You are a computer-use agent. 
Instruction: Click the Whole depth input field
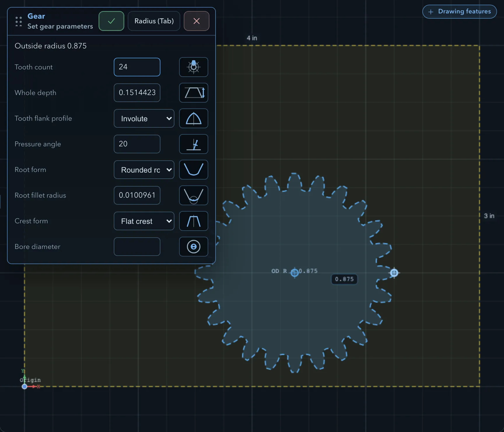[x=137, y=93]
